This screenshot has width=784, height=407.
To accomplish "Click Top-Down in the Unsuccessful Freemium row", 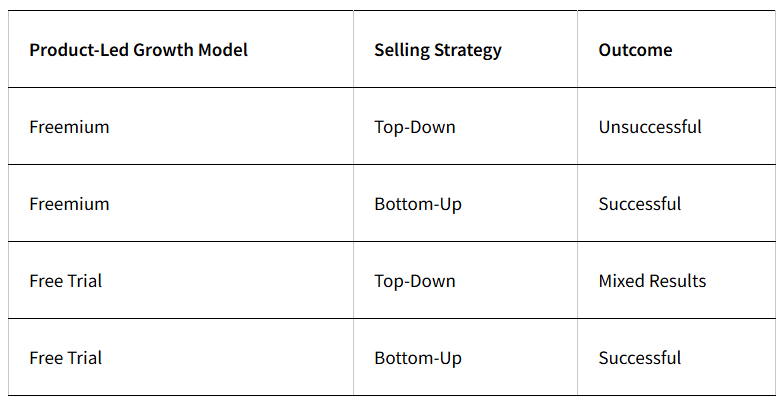I will click(415, 127).
